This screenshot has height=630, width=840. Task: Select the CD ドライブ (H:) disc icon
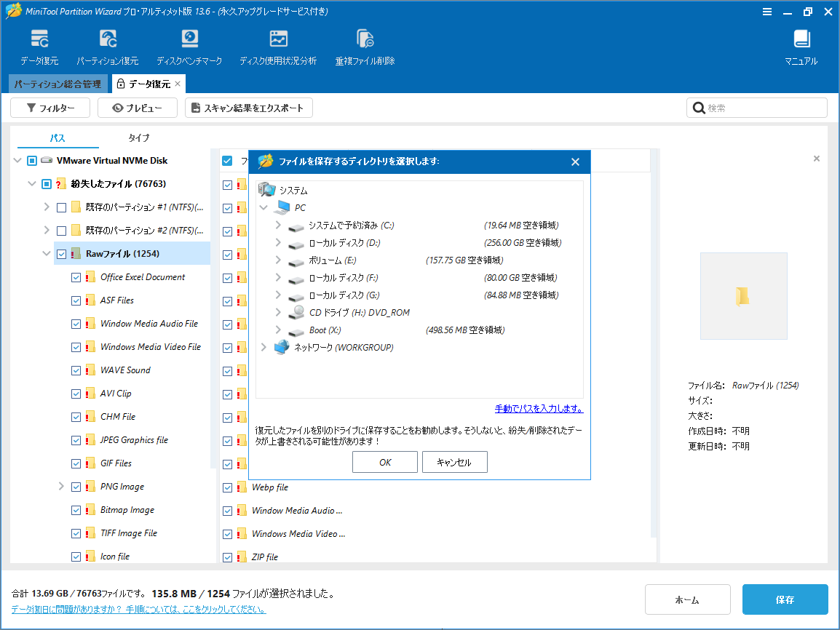[296, 313]
